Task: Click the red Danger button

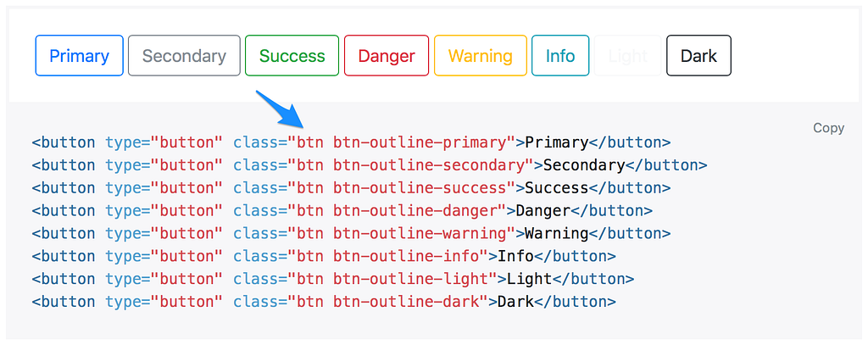Action: [387, 55]
